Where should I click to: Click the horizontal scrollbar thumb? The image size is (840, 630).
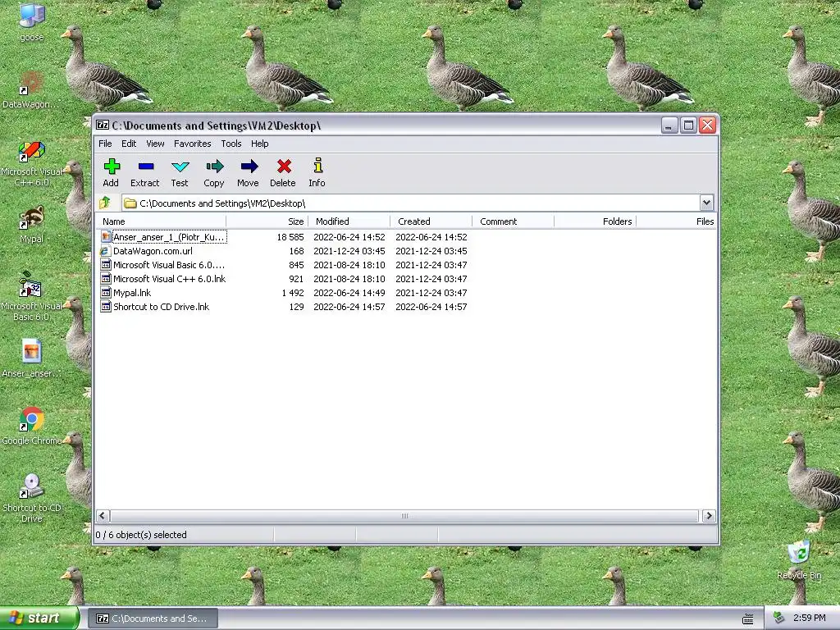click(x=404, y=516)
